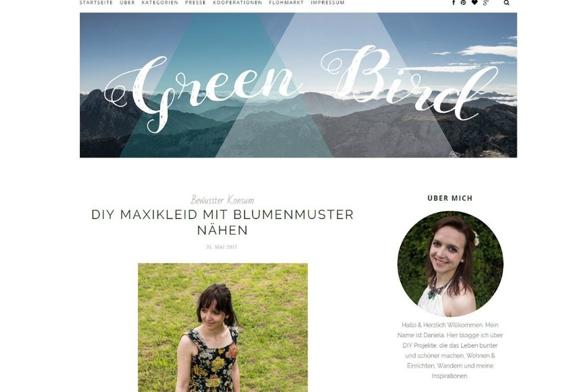588x392 pixels.
Task: Click the 31. Mai 2017 date link
Action: [x=222, y=247]
